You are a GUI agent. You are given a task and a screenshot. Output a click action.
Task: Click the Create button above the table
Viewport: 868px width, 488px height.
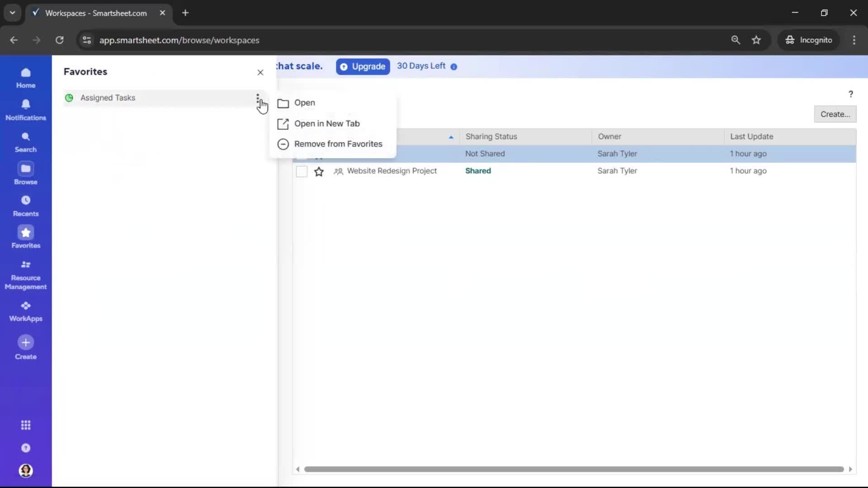click(x=835, y=114)
